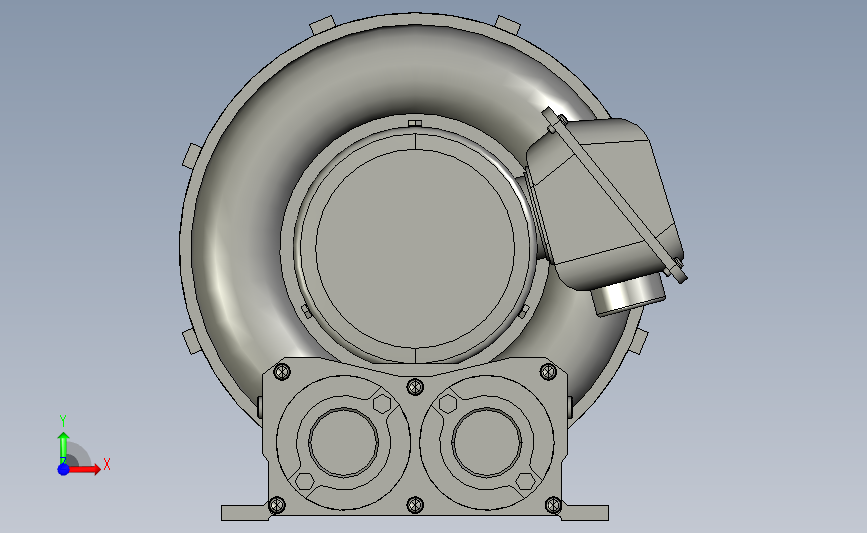Click the blue Z axis ball of triad
This screenshot has width=867, height=533.
(x=63, y=469)
